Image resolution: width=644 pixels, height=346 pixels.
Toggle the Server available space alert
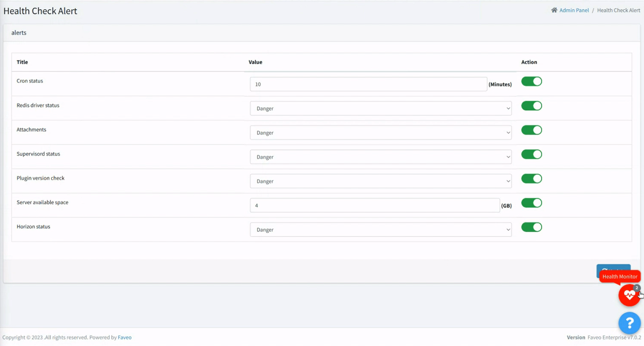point(531,203)
